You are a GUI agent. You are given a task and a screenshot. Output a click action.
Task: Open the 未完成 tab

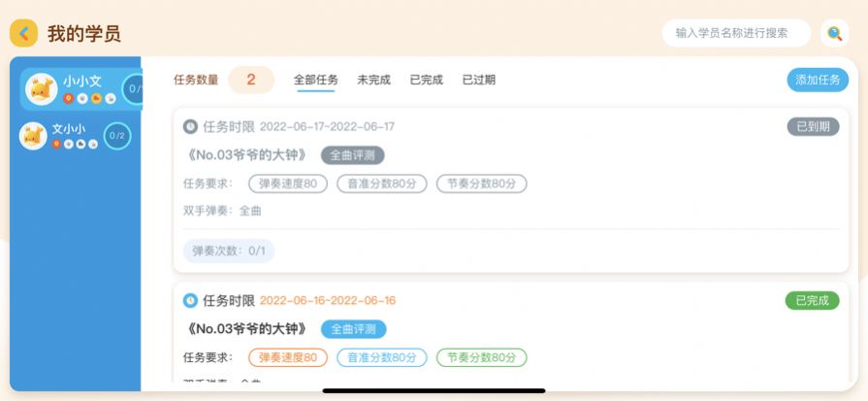tap(373, 80)
